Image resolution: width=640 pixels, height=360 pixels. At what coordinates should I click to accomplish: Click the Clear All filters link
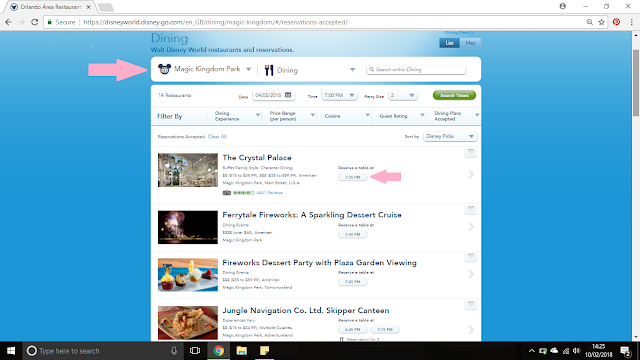217,137
